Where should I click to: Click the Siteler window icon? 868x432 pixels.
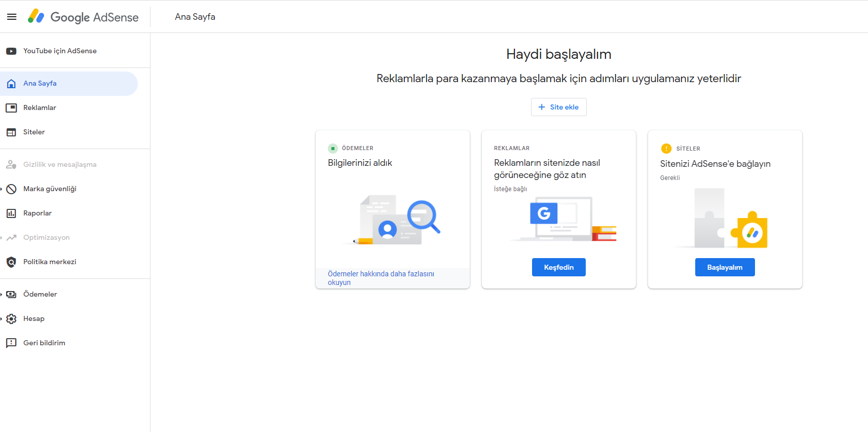(x=11, y=132)
